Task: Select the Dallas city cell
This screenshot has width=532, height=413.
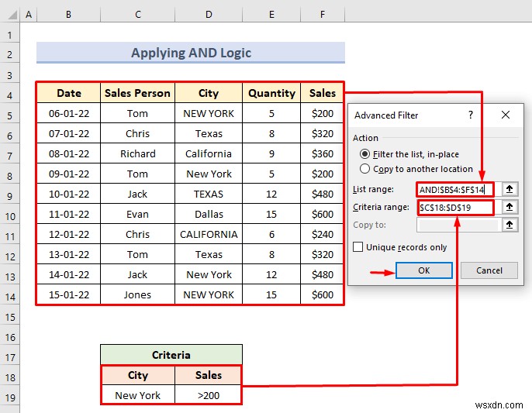Action: pyautogui.click(x=209, y=214)
